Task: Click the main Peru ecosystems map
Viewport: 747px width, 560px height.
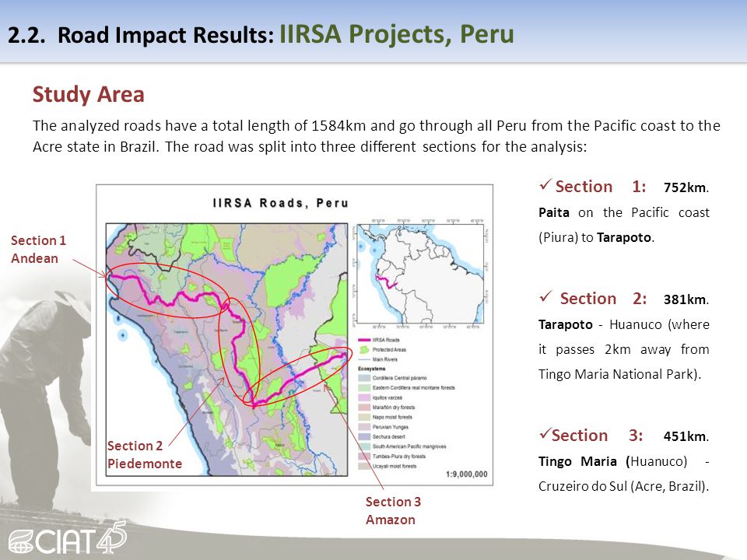Action: tap(226, 349)
